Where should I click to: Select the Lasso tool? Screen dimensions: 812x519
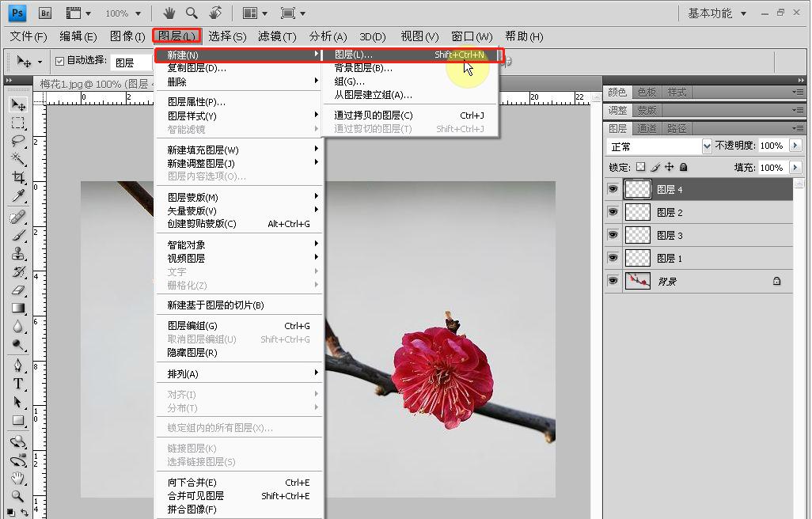(17, 141)
